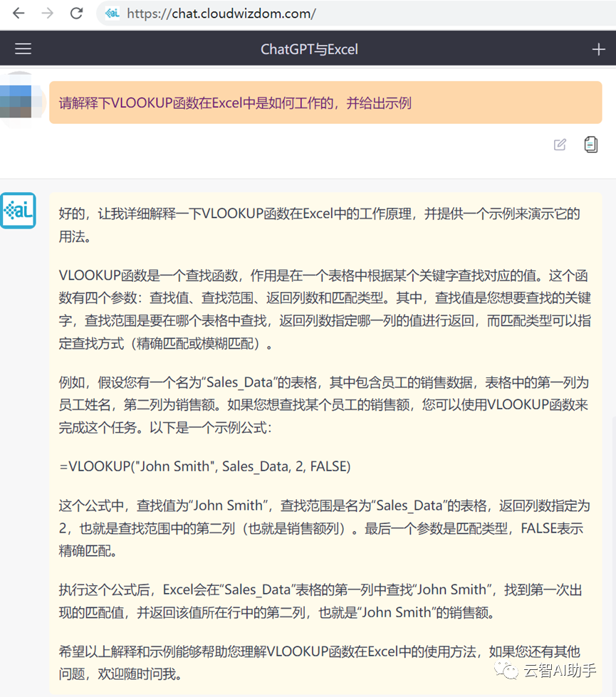Click the chat.cloudwizdom.com address bar
616x697 pixels.
[x=356, y=14]
